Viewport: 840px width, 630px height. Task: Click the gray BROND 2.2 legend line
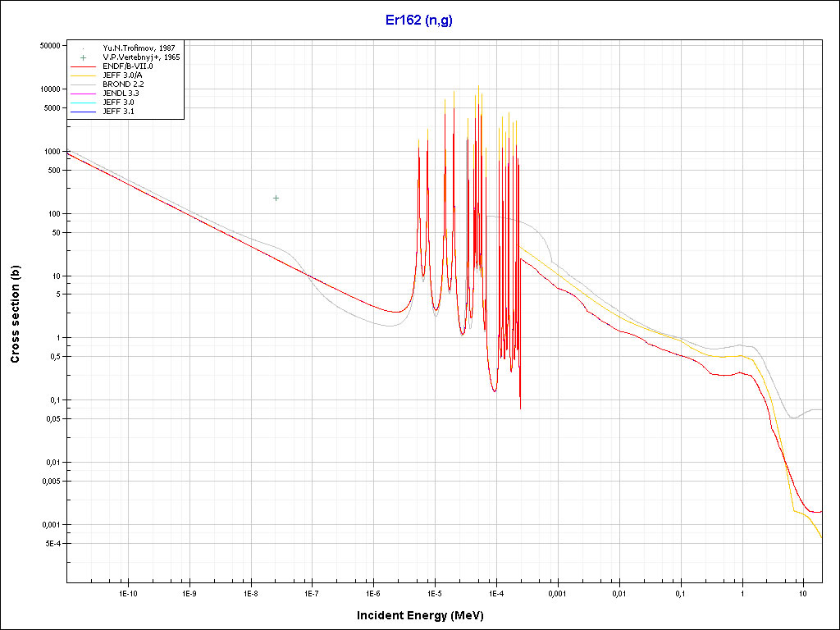click(x=84, y=84)
